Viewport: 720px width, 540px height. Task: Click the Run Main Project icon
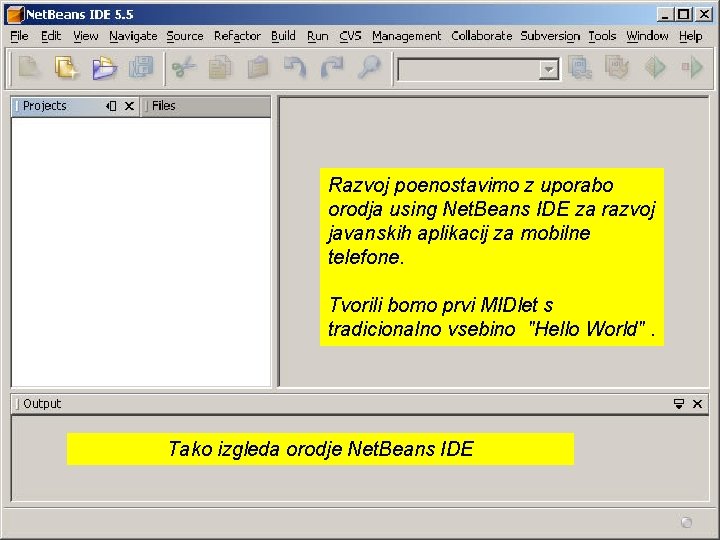(655, 68)
